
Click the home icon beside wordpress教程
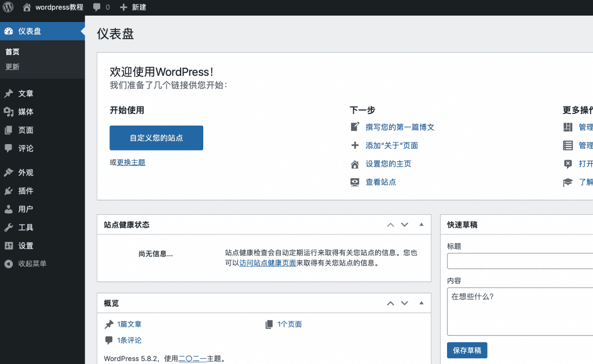(27, 7)
